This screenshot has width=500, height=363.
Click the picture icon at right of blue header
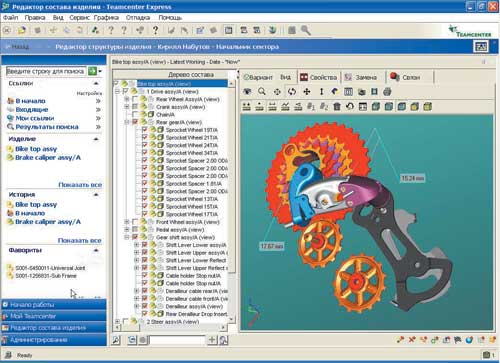coord(481,47)
